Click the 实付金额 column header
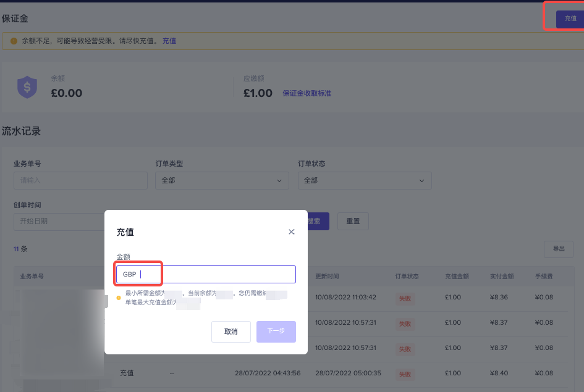Image resolution: width=584 pixels, height=392 pixels. (502, 277)
